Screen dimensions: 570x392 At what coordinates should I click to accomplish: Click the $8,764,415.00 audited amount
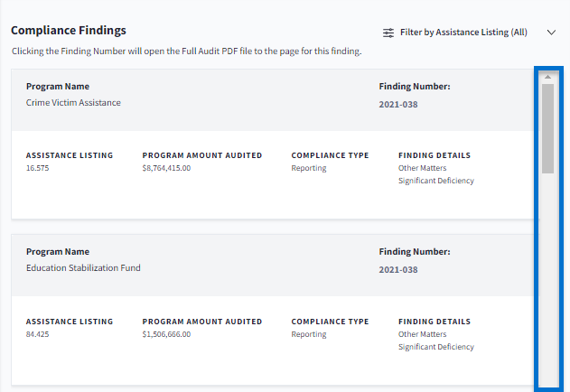coord(166,168)
